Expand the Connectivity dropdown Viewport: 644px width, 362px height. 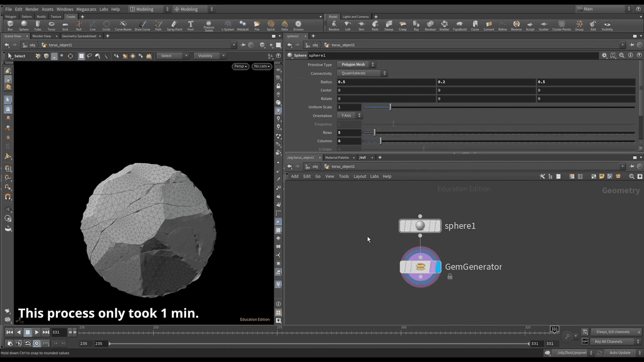[x=362, y=73]
